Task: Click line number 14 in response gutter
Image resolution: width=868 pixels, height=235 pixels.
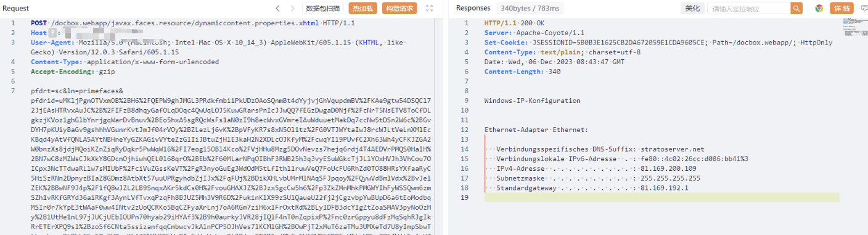Action: [x=464, y=149]
